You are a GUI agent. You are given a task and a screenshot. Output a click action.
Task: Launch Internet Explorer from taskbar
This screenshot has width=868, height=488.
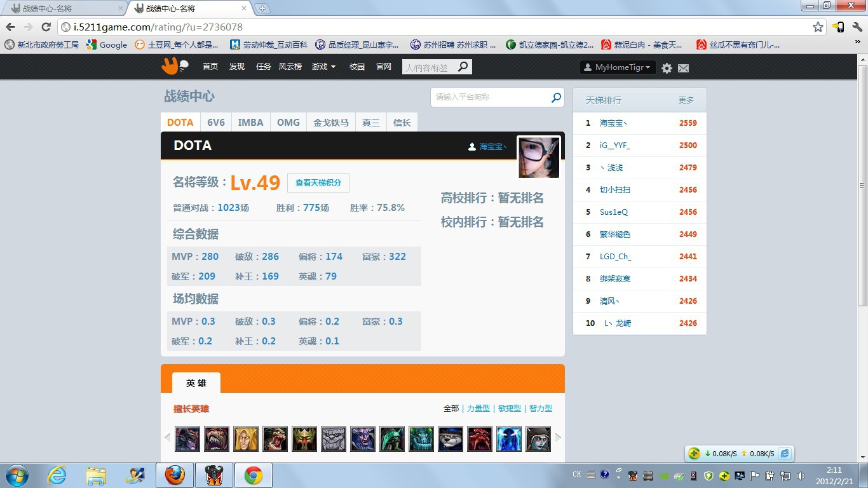(x=57, y=475)
